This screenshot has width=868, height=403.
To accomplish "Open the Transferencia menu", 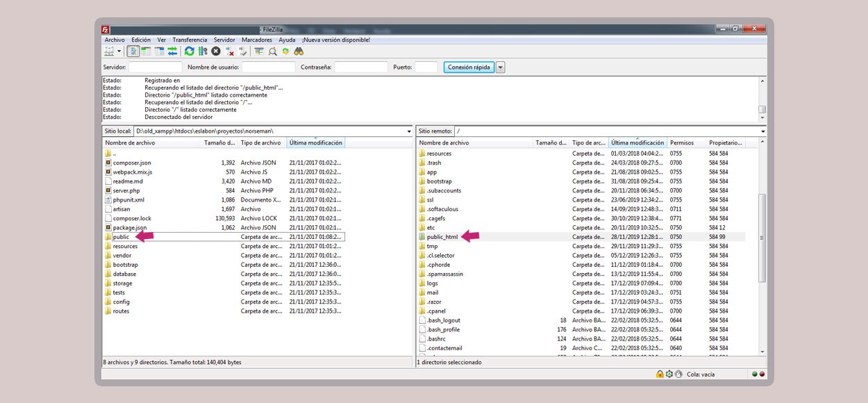I will (190, 40).
